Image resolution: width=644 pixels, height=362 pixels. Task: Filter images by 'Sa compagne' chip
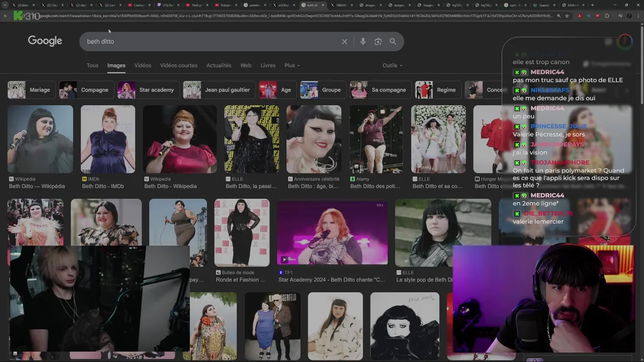point(380,90)
